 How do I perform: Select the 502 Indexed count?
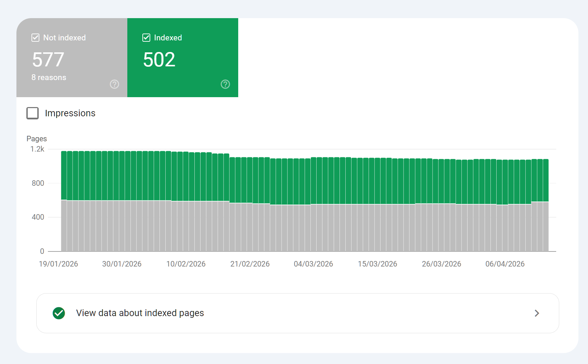point(159,60)
